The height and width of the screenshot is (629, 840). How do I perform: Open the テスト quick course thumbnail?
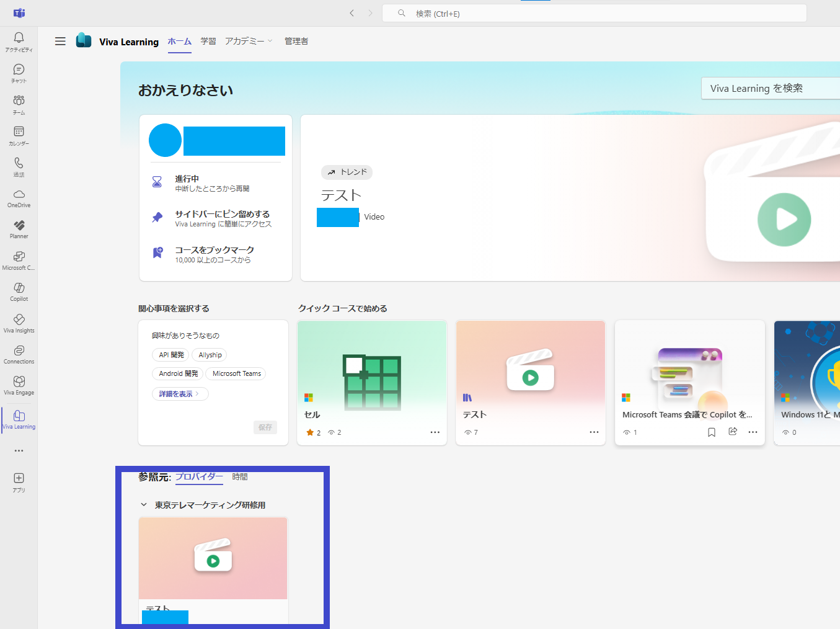531,365
